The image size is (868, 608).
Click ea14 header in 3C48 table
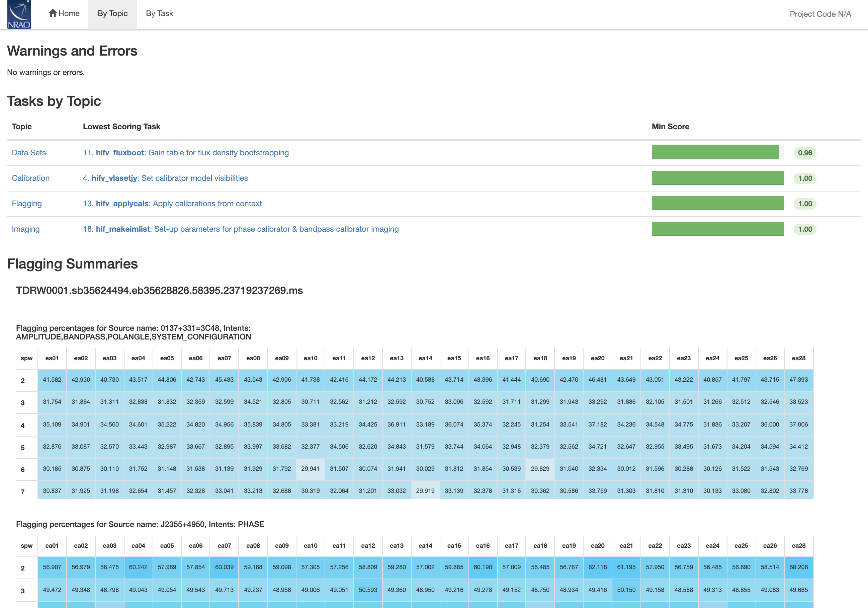pyautogui.click(x=425, y=358)
